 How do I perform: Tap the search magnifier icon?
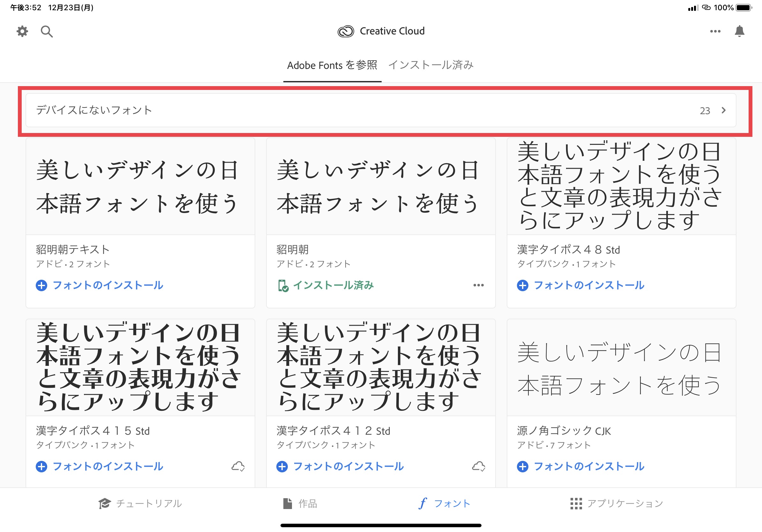47,32
